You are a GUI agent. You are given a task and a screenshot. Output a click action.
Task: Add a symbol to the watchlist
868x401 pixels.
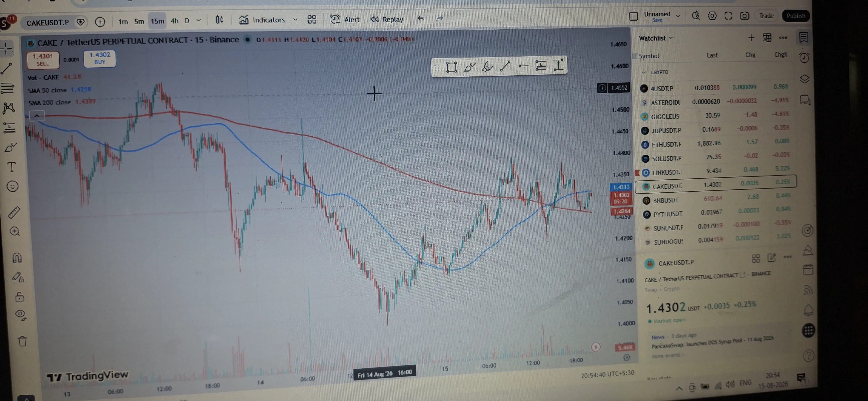point(751,37)
